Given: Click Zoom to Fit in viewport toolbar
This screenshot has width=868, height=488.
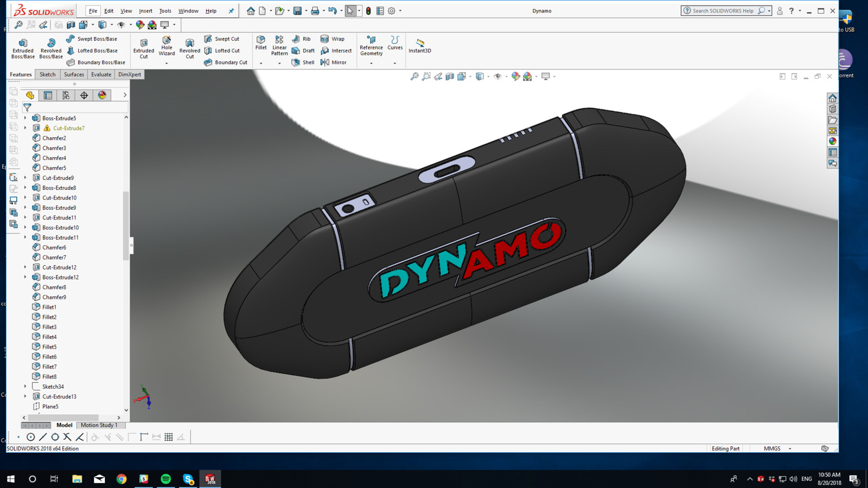Looking at the screenshot, I should click(x=414, y=76).
